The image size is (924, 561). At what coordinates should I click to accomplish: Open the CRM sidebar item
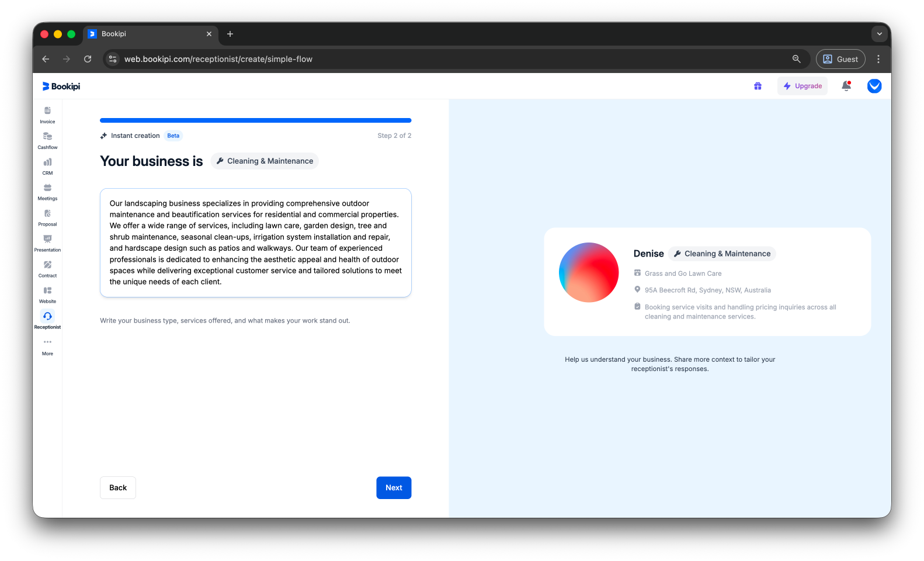pos(47,167)
